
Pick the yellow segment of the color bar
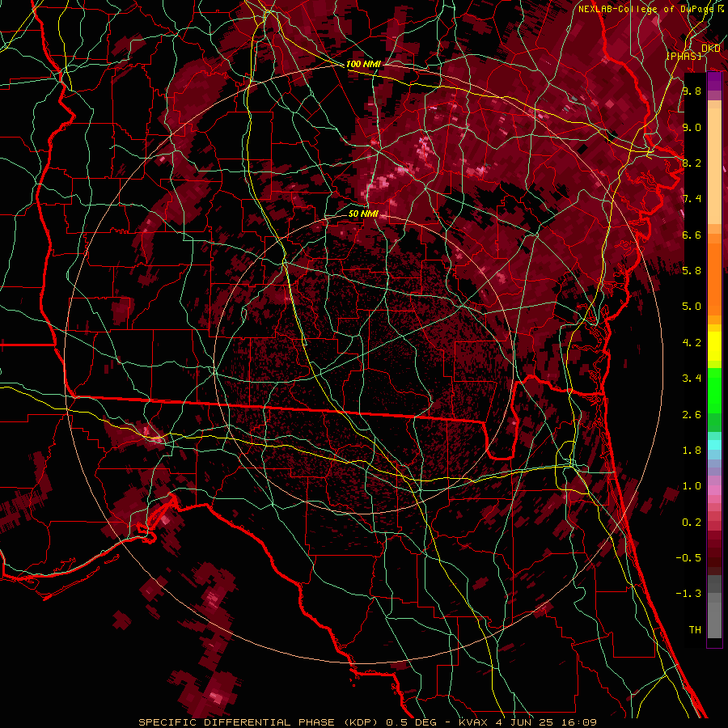pyautogui.click(x=714, y=346)
